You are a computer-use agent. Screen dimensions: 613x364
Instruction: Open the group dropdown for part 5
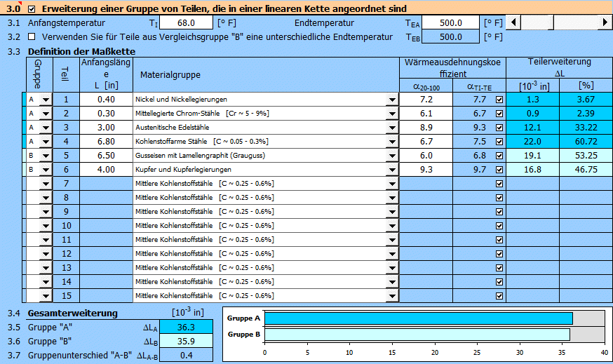click(46, 156)
